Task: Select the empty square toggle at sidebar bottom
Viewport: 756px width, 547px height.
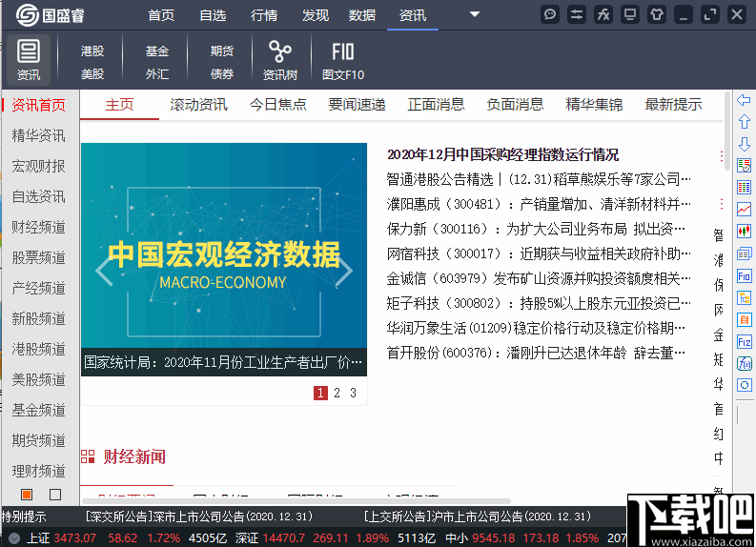Action: [55, 495]
